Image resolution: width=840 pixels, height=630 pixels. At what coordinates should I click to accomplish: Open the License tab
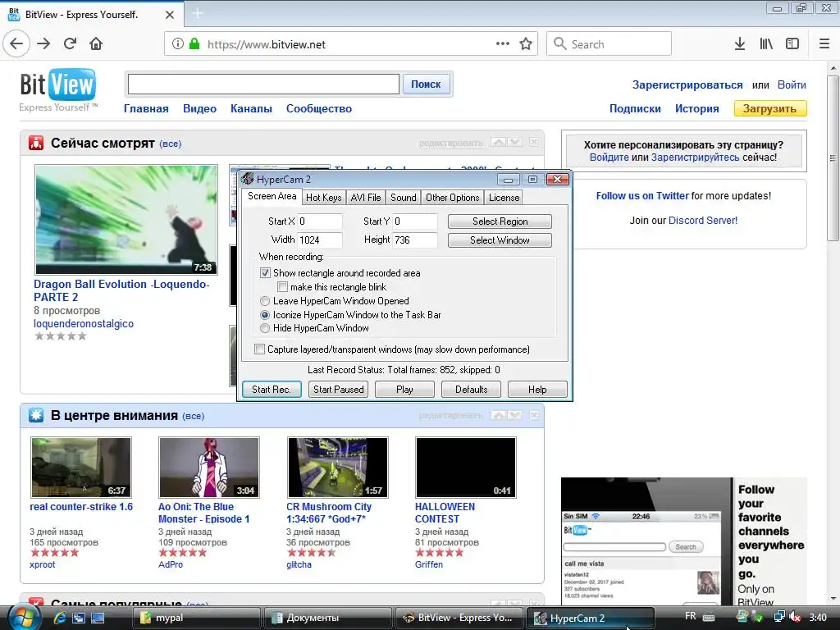click(504, 197)
